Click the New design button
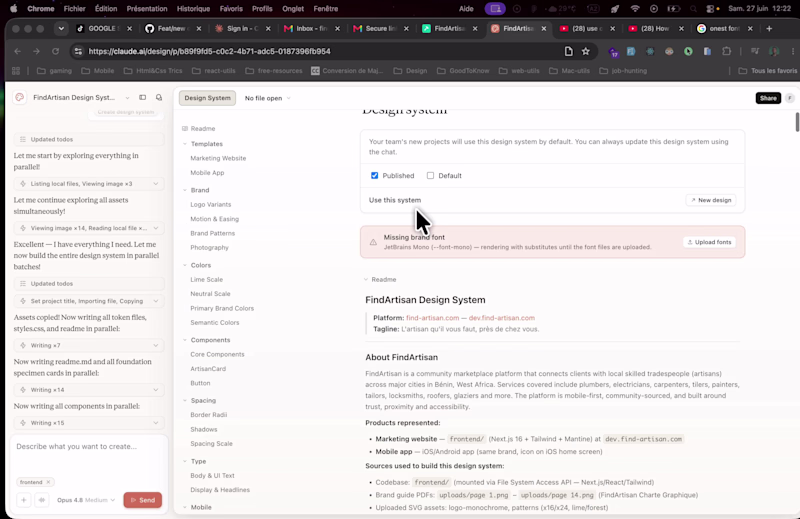The height and width of the screenshot is (519, 800). (711, 200)
